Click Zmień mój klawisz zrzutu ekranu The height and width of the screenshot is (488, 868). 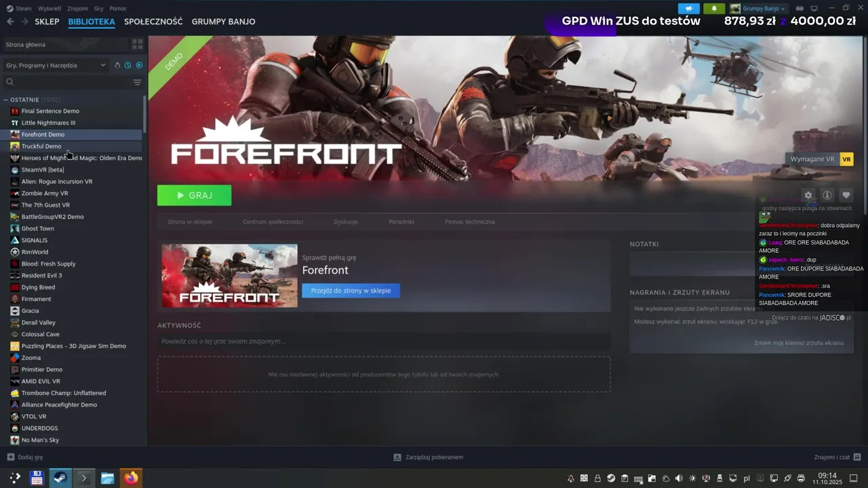coord(799,343)
